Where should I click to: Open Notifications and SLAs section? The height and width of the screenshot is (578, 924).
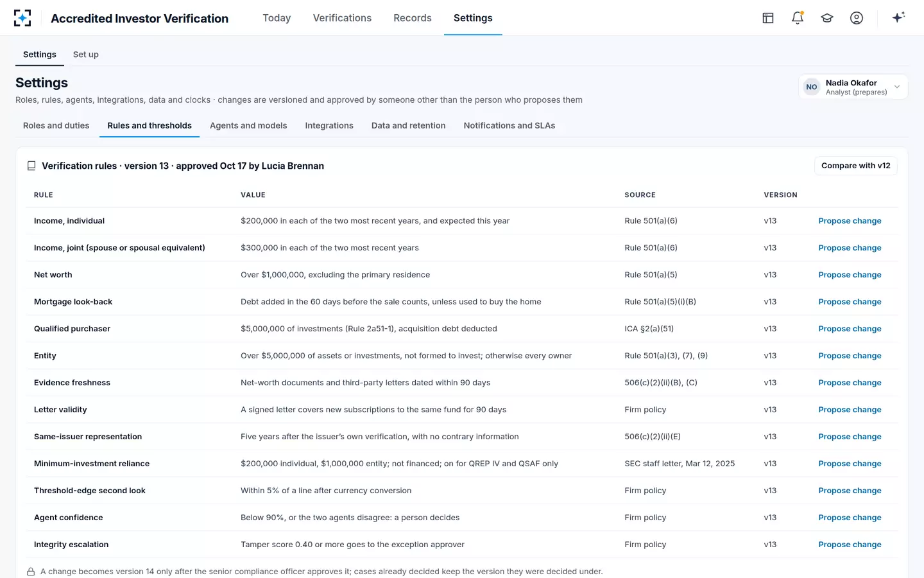[x=509, y=126]
